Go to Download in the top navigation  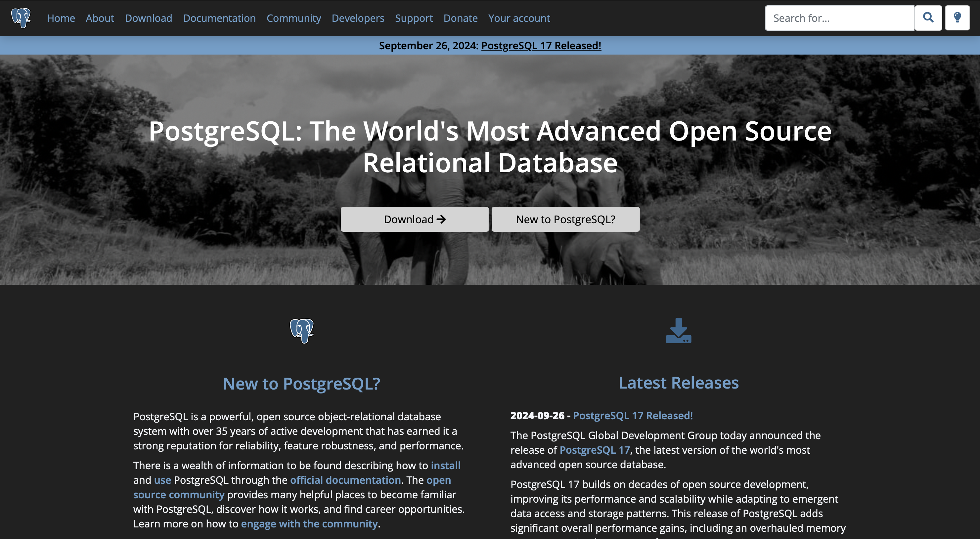tap(148, 18)
